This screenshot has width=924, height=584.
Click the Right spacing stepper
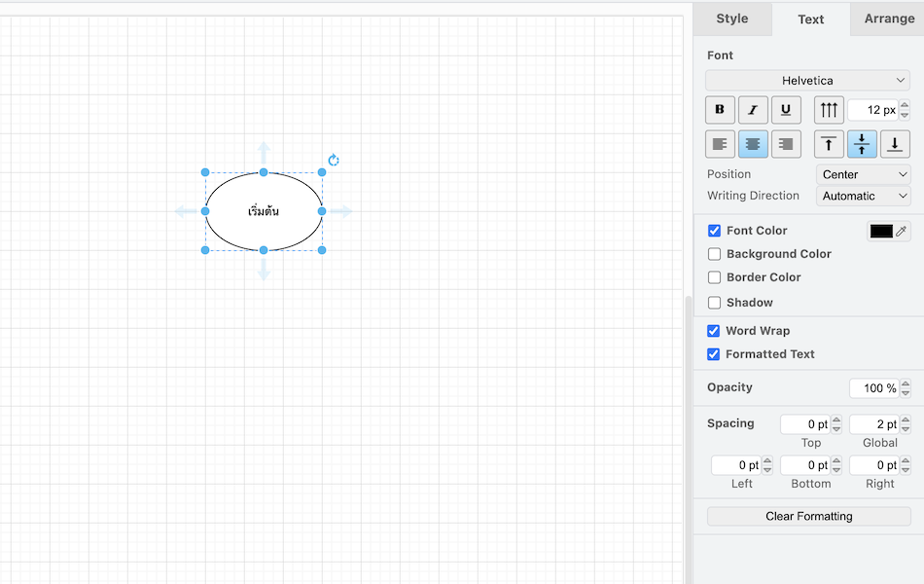click(906, 465)
